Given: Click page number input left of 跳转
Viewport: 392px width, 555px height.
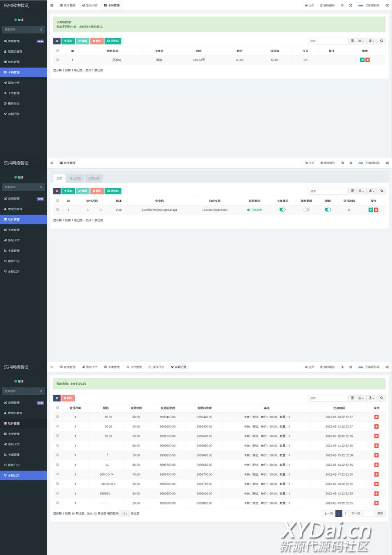Looking at the screenshot, I should pos(368,514).
